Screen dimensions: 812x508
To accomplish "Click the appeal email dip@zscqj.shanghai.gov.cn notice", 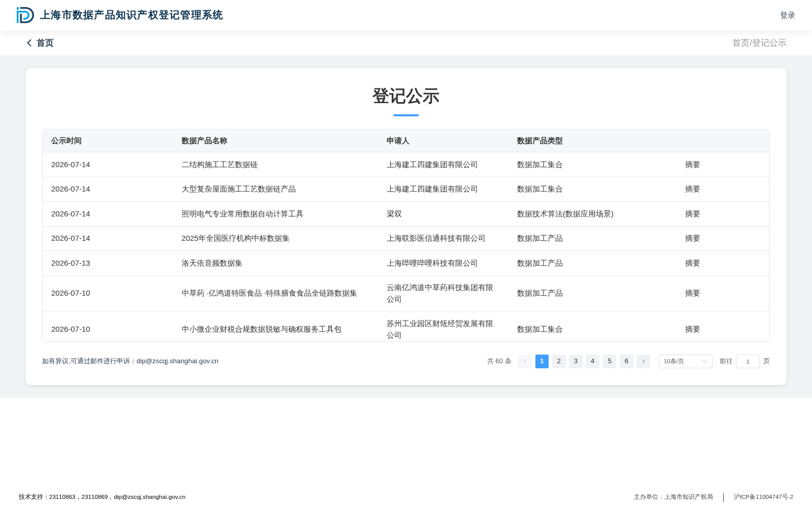I will (x=130, y=361).
